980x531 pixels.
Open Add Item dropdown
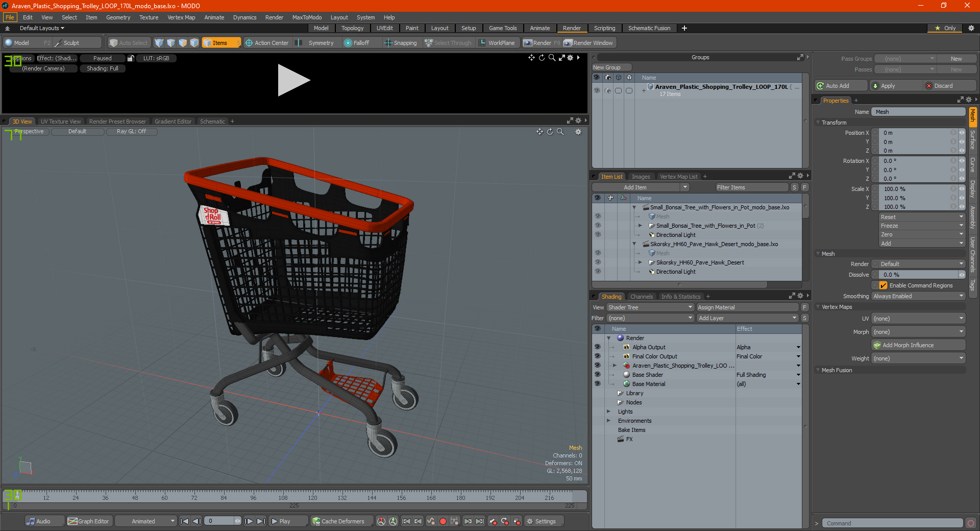coord(641,187)
